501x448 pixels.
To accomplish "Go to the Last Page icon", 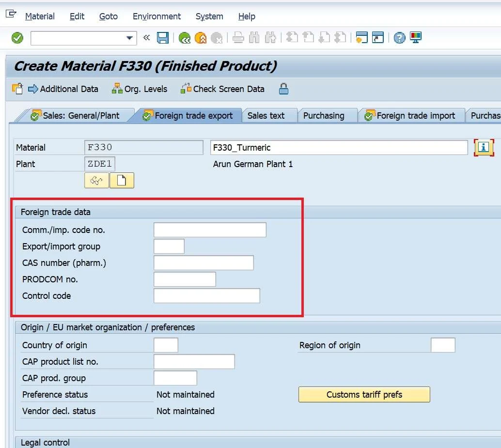I will pyautogui.click(x=340, y=38).
